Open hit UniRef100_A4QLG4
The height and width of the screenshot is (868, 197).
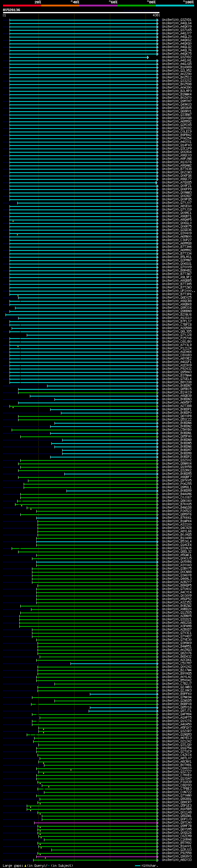click(x=176, y=23)
